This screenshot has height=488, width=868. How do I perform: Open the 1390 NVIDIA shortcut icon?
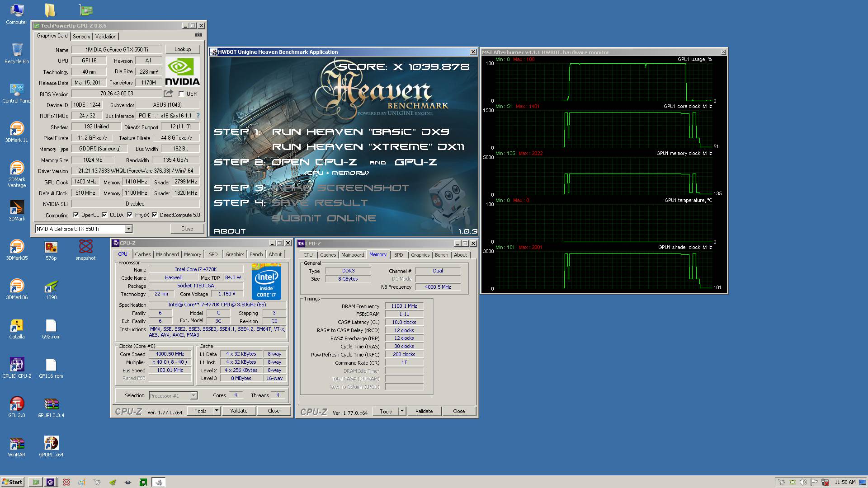point(51,289)
